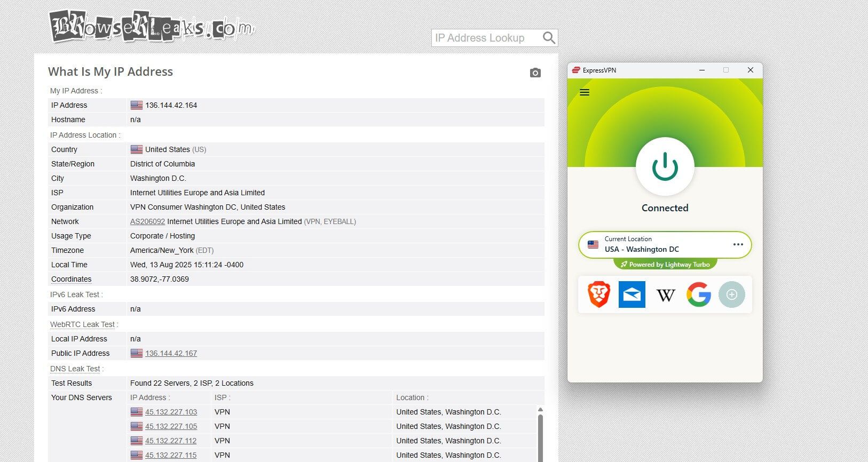Open the WebRTC Leak Test link
The height and width of the screenshot is (462, 868).
tap(83, 324)
